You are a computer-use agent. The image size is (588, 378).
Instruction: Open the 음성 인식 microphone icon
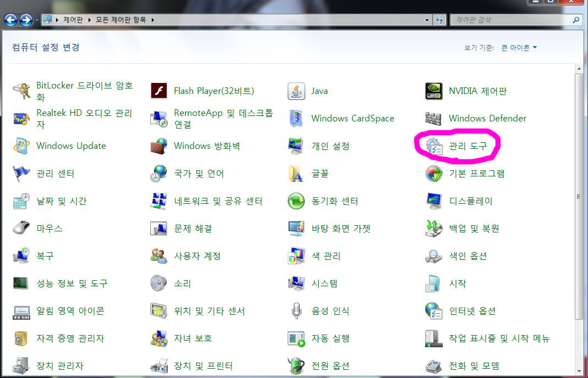coord(296,312)
